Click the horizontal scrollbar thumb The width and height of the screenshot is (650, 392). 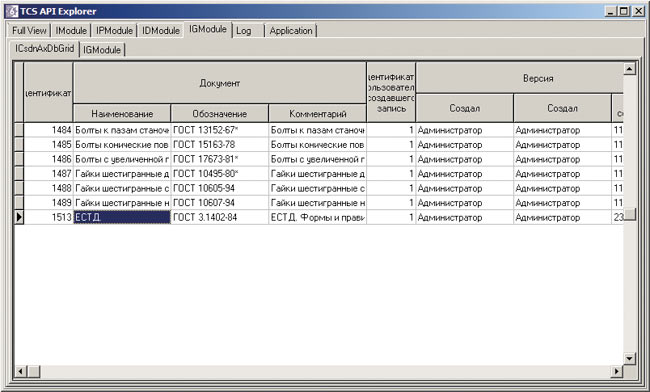point(34,372)
